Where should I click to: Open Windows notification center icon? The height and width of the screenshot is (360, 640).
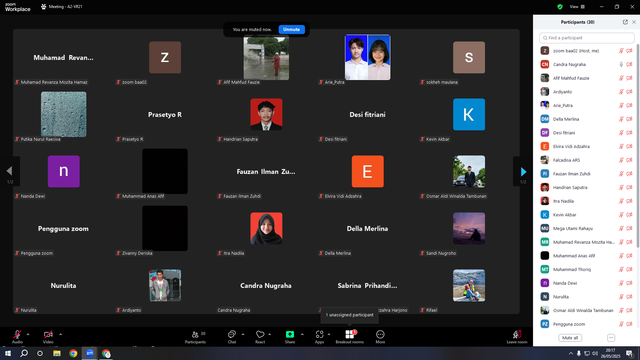click(x=629, y=353)
